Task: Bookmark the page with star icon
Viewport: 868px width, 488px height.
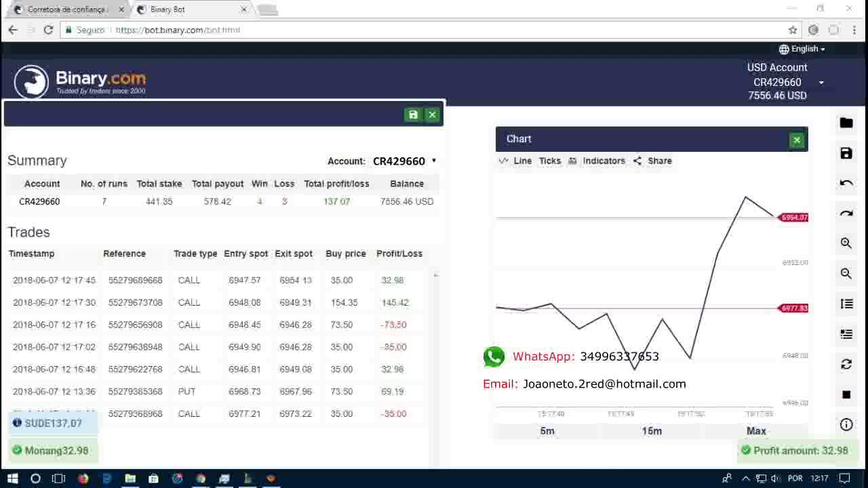Action: 793,30
